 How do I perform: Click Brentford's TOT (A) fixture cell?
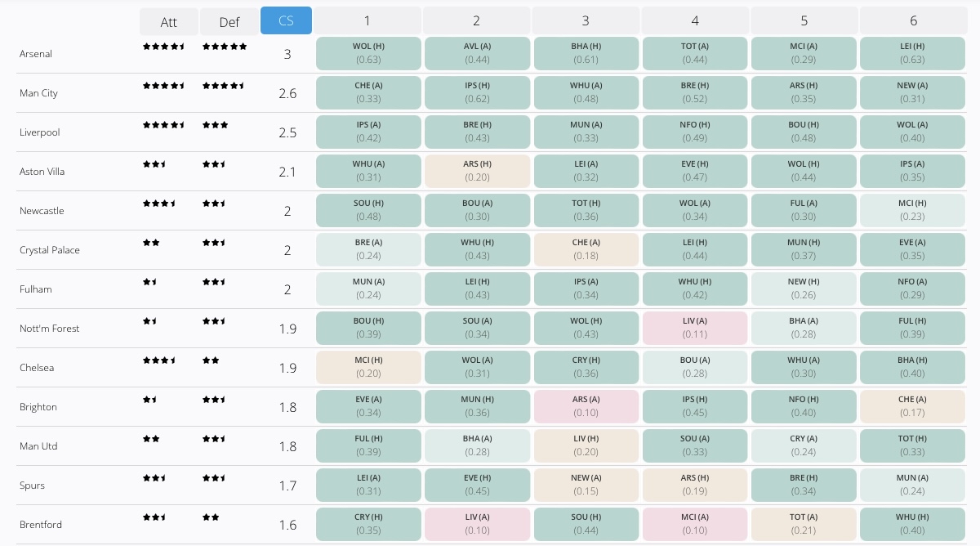804,524
